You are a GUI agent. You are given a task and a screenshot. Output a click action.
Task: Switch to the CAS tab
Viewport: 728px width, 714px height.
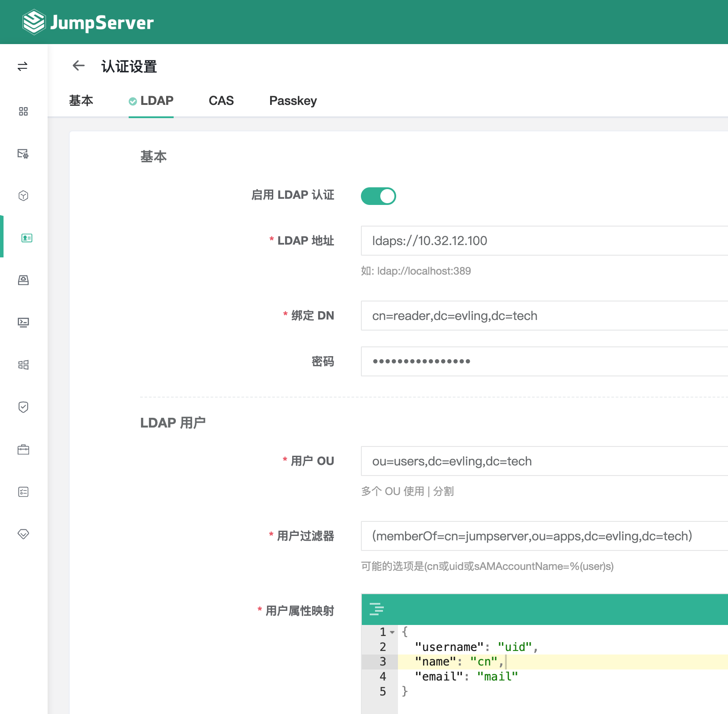(x=221, y=100)
